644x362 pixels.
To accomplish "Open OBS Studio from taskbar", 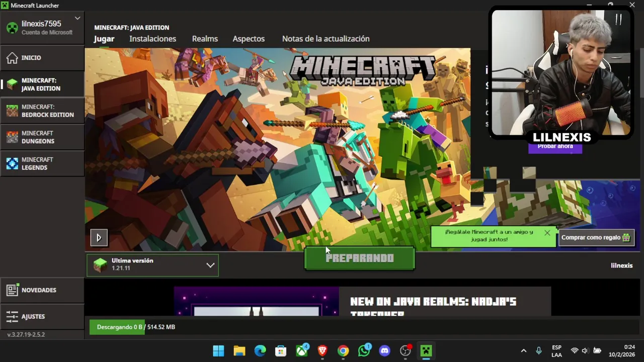I will click(406, 351).
